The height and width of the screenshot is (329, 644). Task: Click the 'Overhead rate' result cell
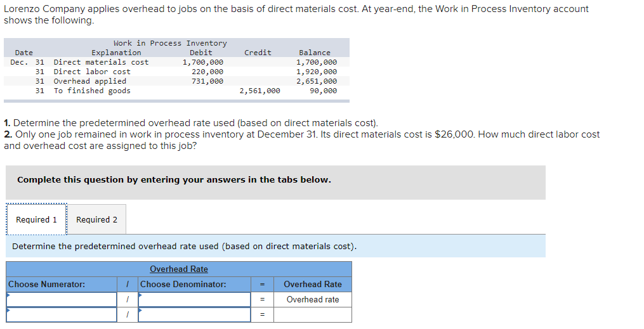pos(313,299)
